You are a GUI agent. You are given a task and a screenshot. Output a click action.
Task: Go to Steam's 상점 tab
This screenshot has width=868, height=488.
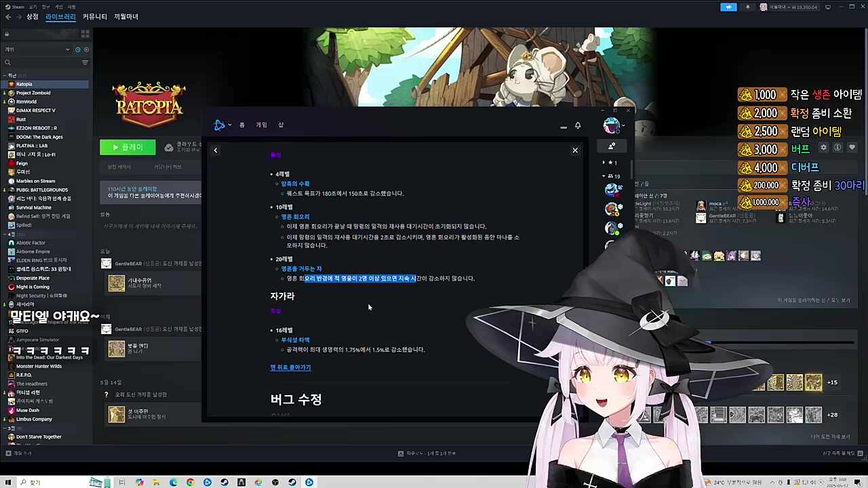click(x=33, y=17)
